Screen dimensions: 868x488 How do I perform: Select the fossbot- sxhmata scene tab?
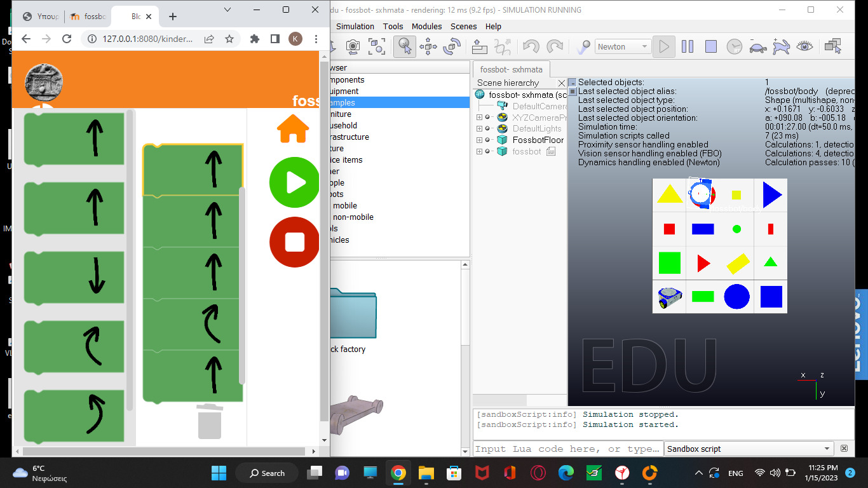click(x=512, y=69)
